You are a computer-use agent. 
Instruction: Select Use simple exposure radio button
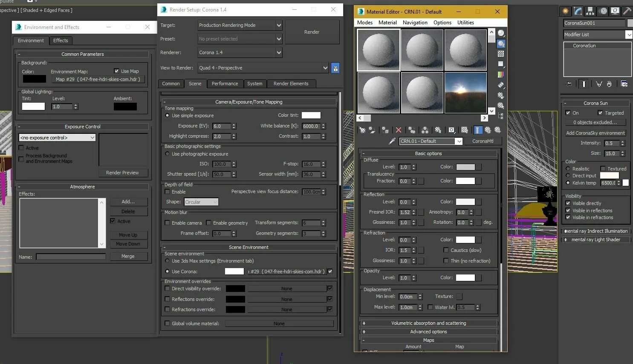pyautogui.click(x=167, y=116)
